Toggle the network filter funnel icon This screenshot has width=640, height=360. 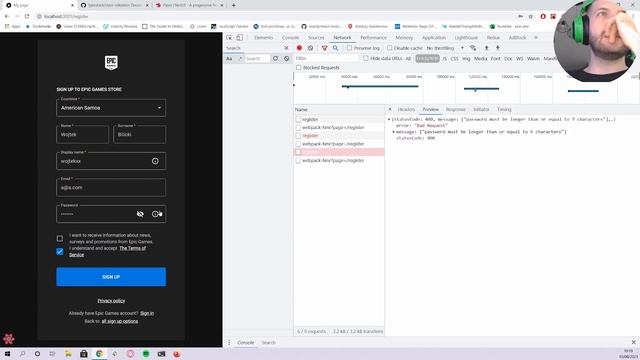324,48
